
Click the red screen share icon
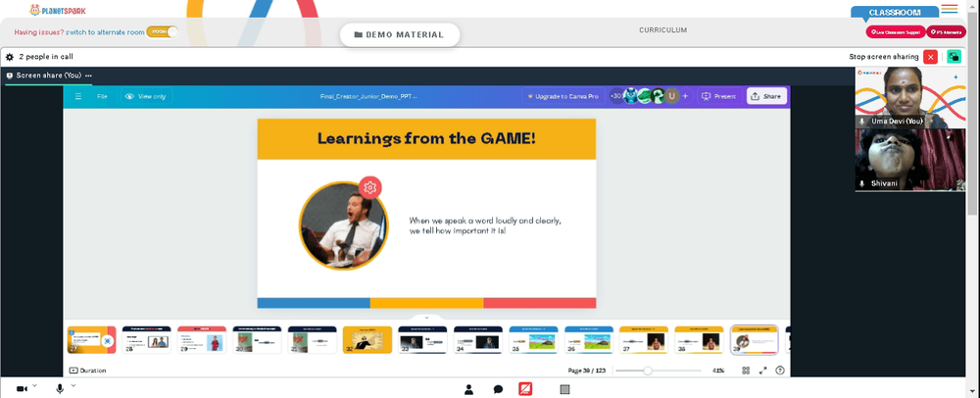(525, 389)
